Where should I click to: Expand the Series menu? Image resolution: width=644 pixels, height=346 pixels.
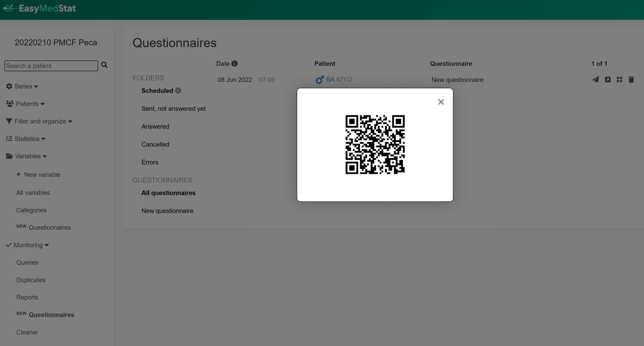[22, 86]
